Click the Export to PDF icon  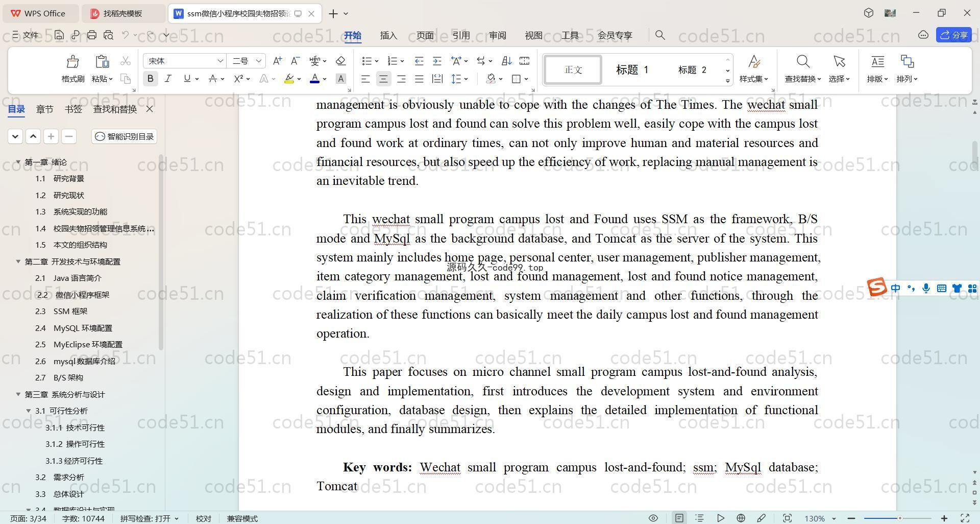[x=76, y=35]
